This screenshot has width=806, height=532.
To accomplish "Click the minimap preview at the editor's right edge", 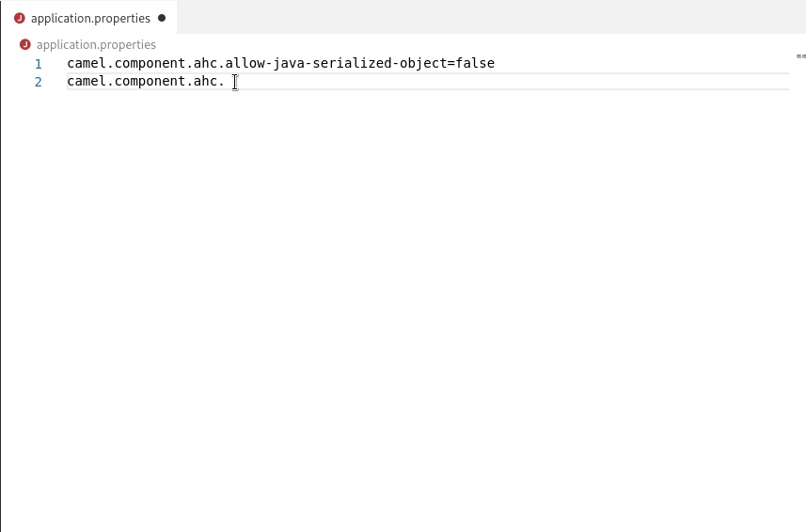I will point(801,56).
